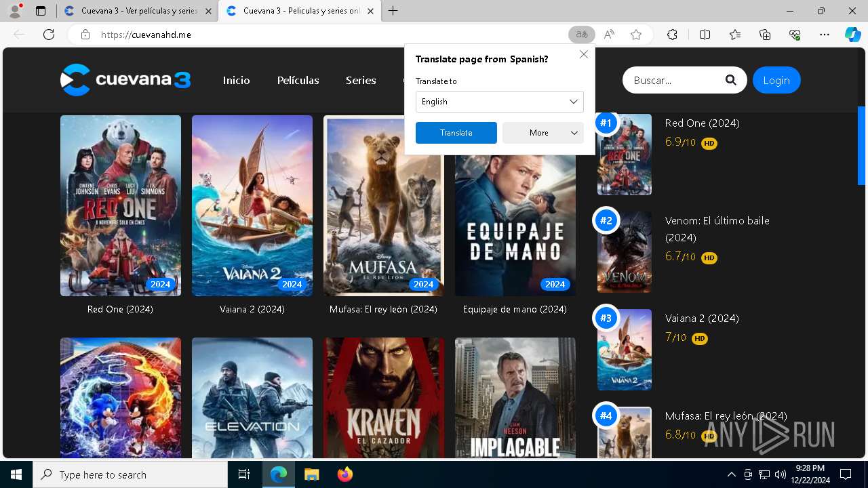Open the Favorites list icon
This screenshot has width=868, height=488.
coord(735,35)
